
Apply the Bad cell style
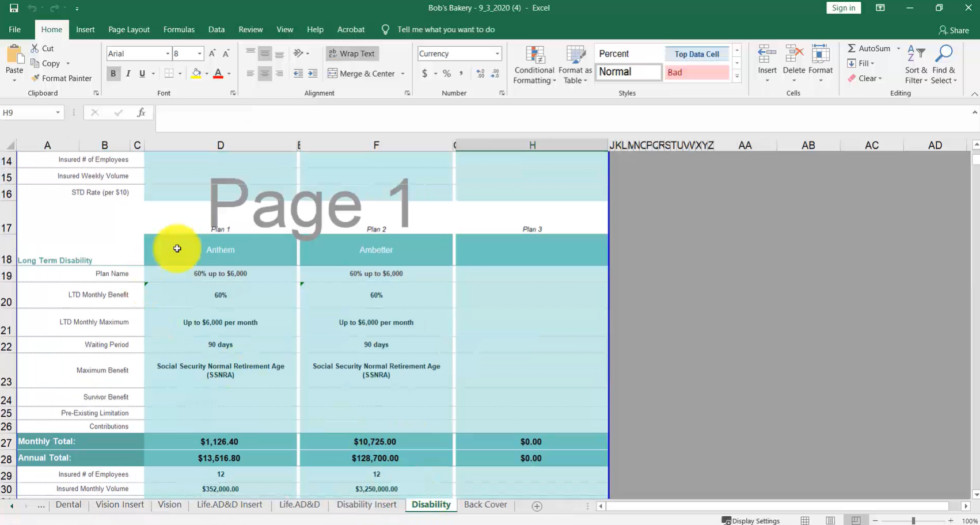697,73
